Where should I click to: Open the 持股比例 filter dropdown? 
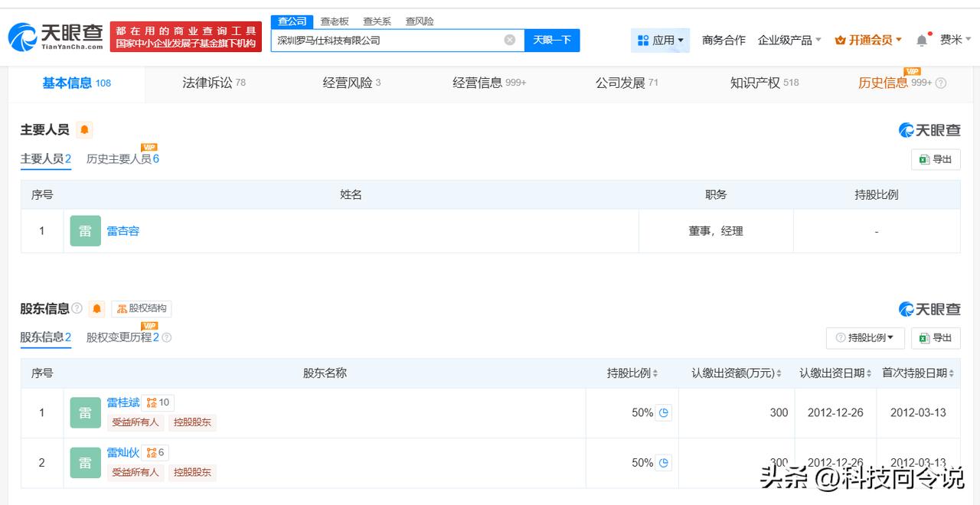tap(865, 337)
